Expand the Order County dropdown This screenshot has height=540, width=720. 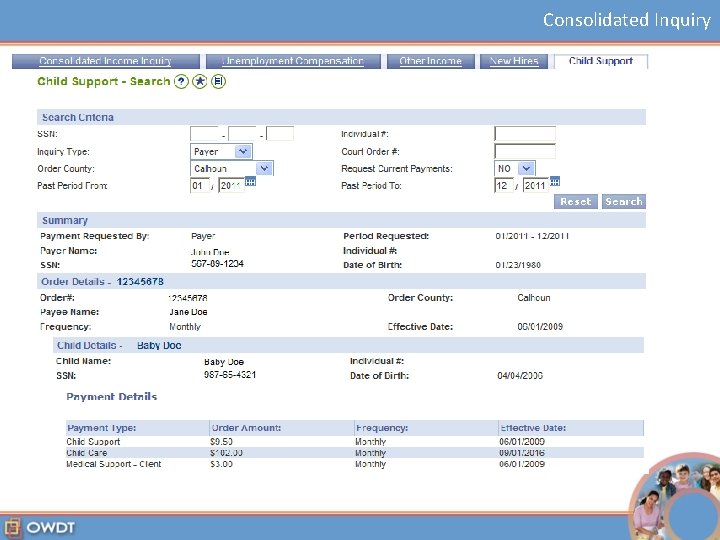pyautogui.click(x=232, y=169)
